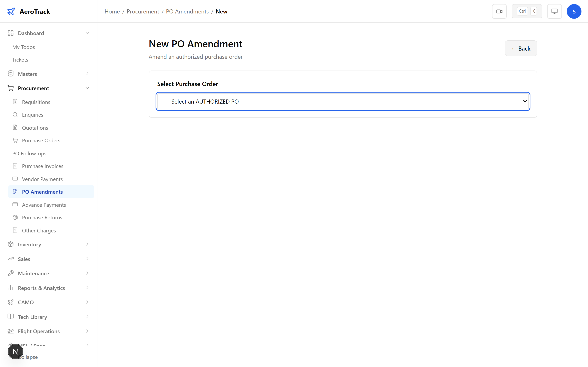
Task: Click the S user avatar
Action: click(574, 11)
